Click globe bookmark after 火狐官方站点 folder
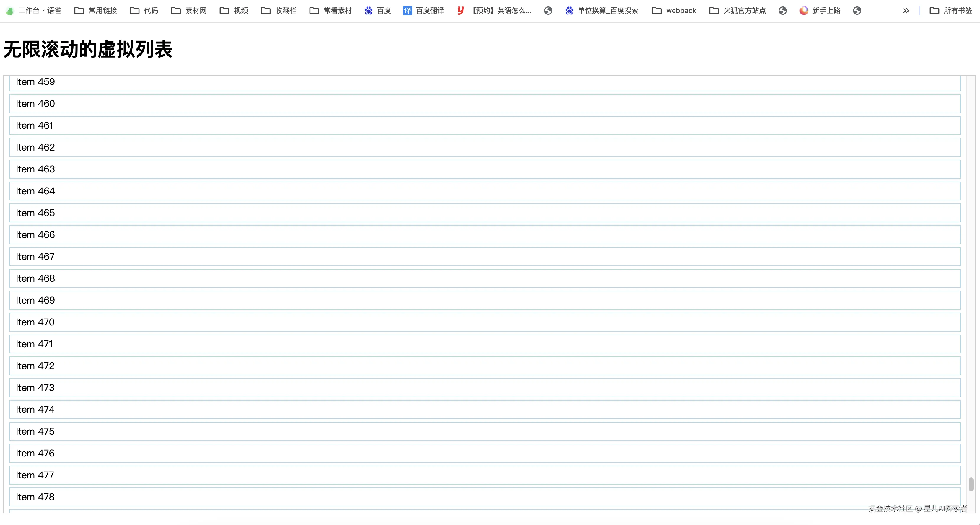The width and height of the screenshot is (980, 525). click(x=783, y=11)
